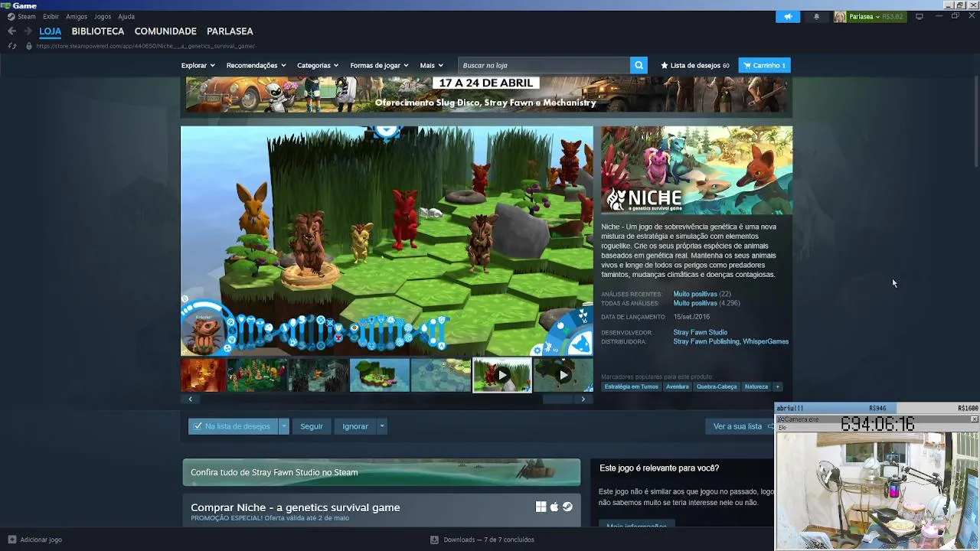This screenshot has height=551, width=980.
Task: Open the WhisperGames publisher link
Action: (x=766, y=341)
